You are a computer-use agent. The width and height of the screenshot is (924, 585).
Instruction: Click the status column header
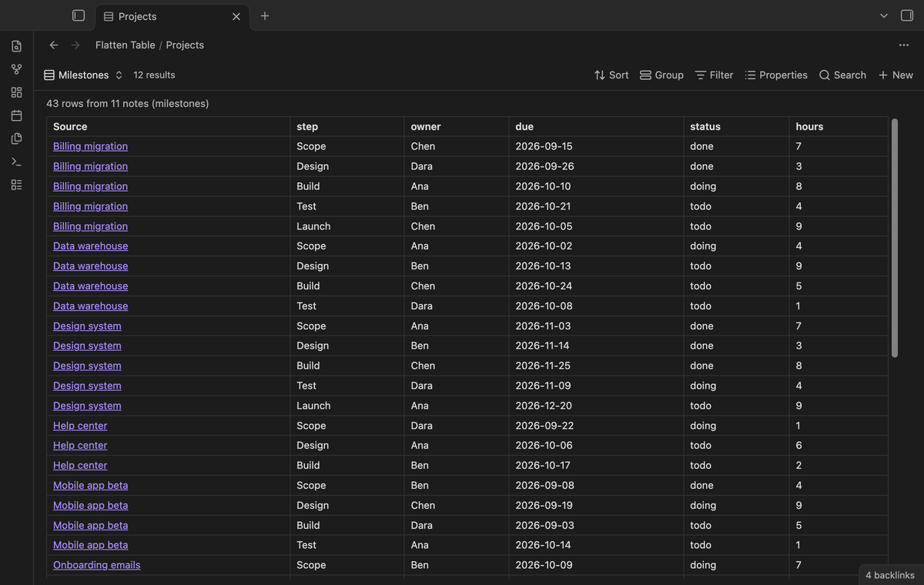coord(736,126)
